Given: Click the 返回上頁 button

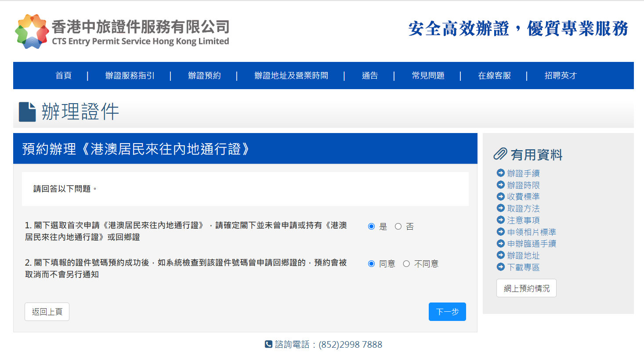Looking at the screenshot, I should coord(47,312).
